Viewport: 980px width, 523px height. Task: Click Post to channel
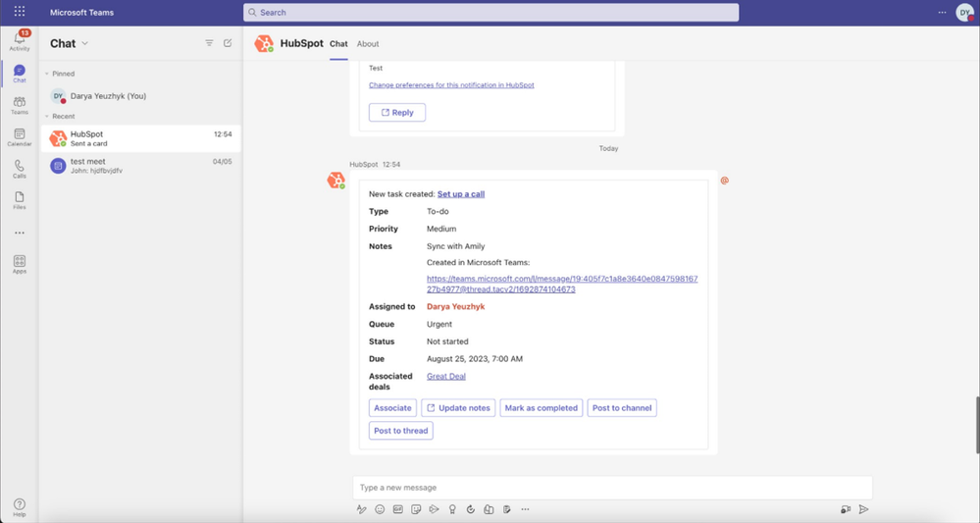coord(622,408)
